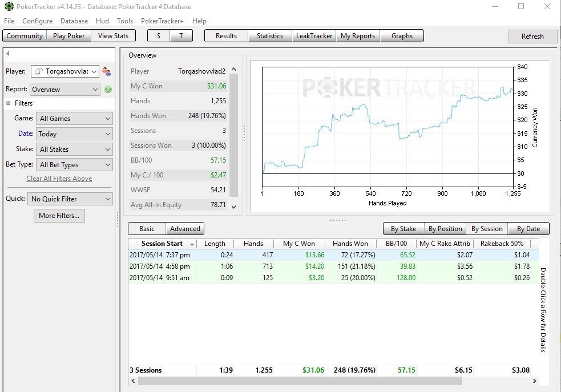
Task: Click the Sessions Won stat row
Action: [178, 146]
